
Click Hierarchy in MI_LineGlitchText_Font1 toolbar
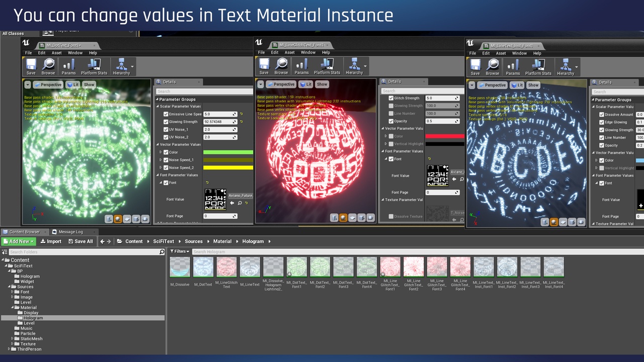354,66
